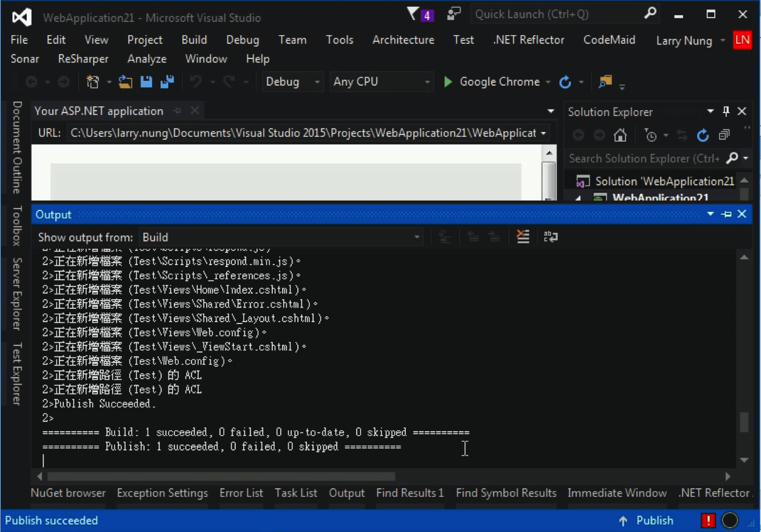This screenshot has height=532, width=761.
Task: Switch to the Error List tab
Action: [x=241, y=493]
